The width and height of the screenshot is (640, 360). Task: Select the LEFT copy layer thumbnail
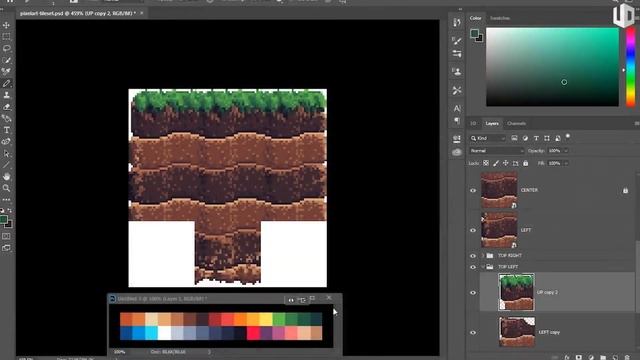click(516, 332)
